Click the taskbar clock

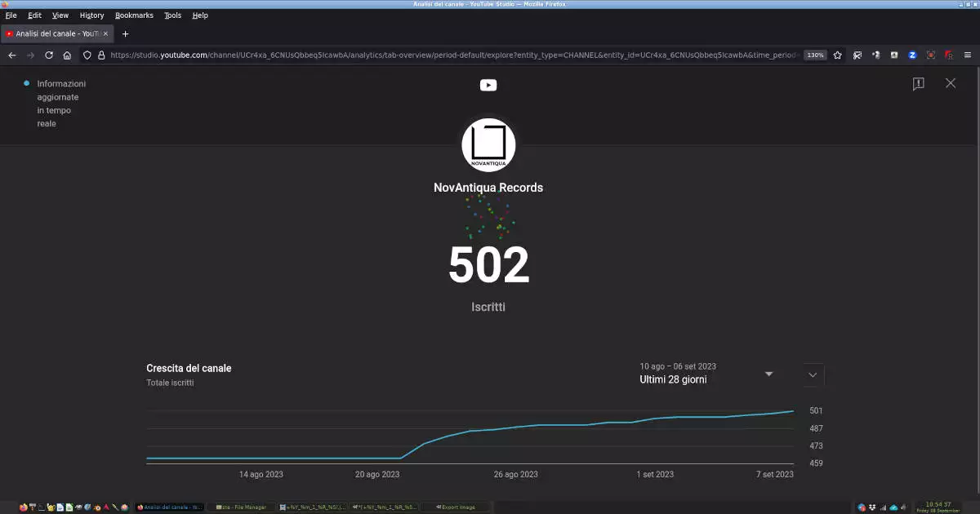coord(938,507)
